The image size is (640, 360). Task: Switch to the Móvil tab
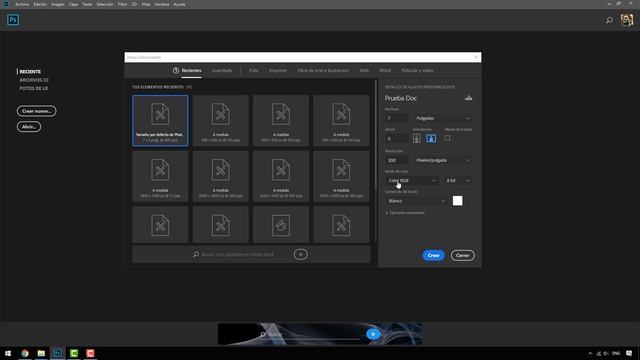click(385, 70)
